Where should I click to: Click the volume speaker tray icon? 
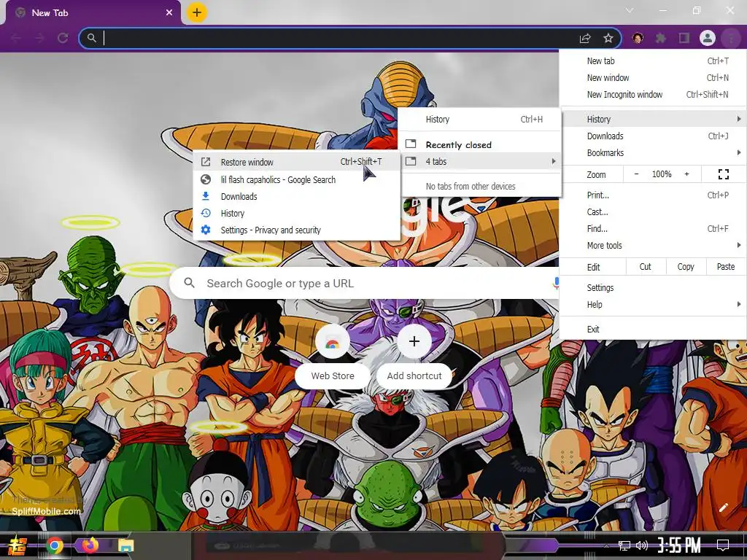point(642,545)
